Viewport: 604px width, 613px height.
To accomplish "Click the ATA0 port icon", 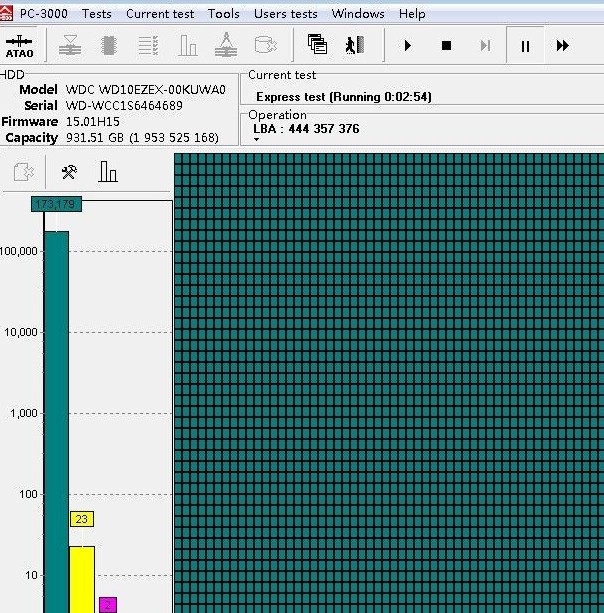I will coord(19,46).
